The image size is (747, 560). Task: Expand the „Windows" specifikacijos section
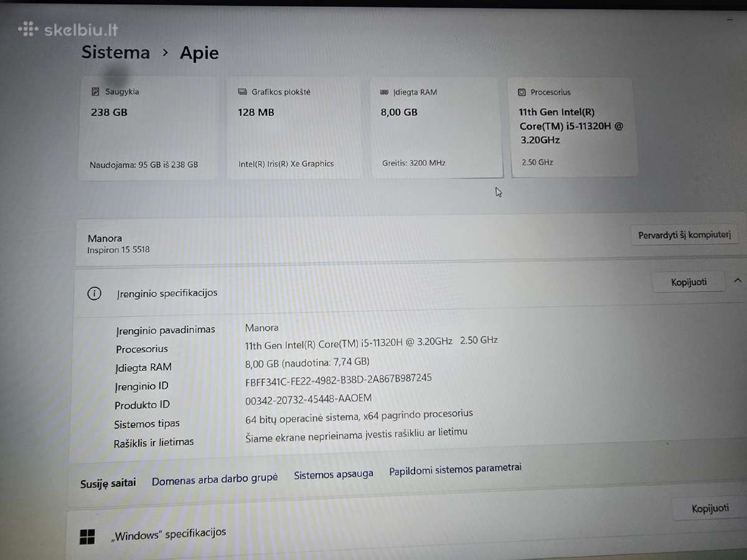pos(407,533)
